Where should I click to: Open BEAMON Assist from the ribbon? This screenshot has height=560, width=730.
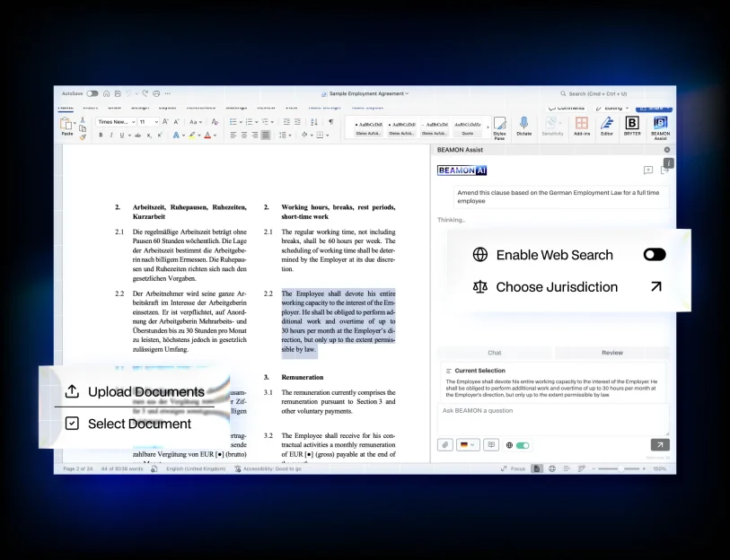(660, 127)
